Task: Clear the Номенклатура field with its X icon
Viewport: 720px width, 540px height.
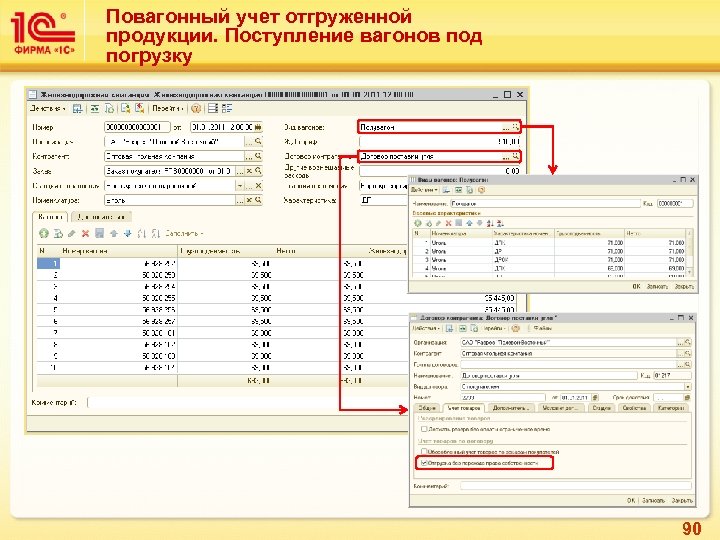Action: point(249,200)
